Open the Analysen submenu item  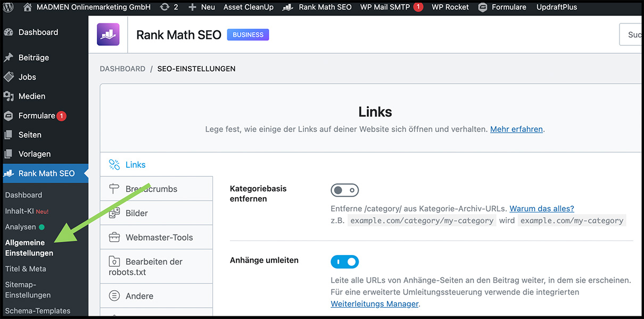[20, 227]
